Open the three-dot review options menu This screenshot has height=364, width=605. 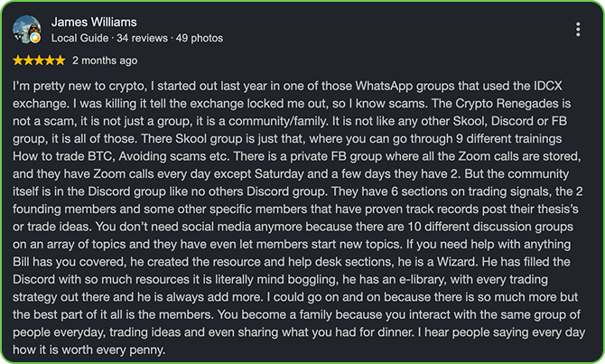tap(578, 29)
